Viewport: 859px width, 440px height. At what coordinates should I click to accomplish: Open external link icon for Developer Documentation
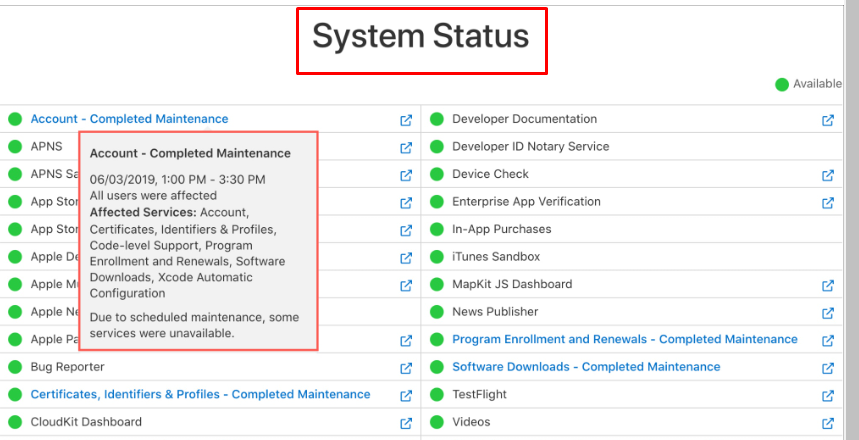tap(828, 120)
